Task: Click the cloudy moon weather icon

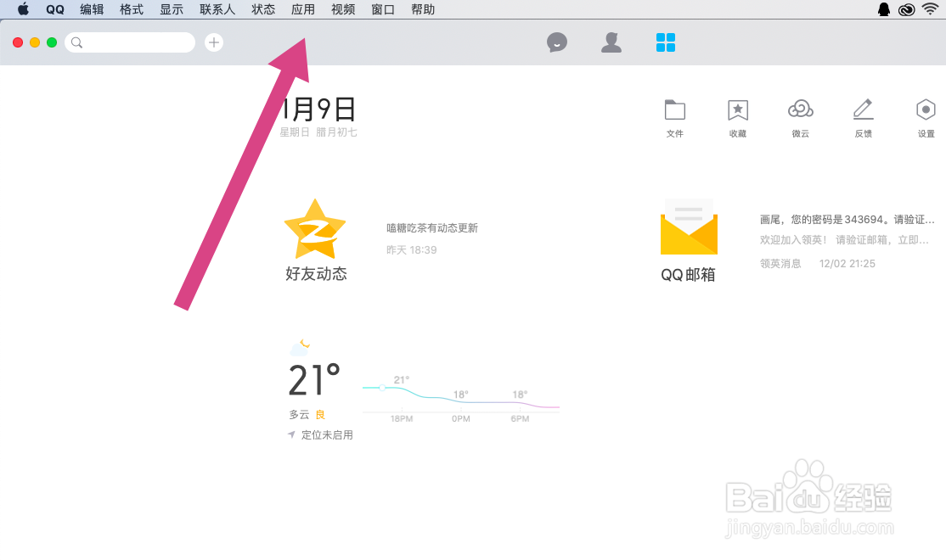Action: (x=300, y=348)
